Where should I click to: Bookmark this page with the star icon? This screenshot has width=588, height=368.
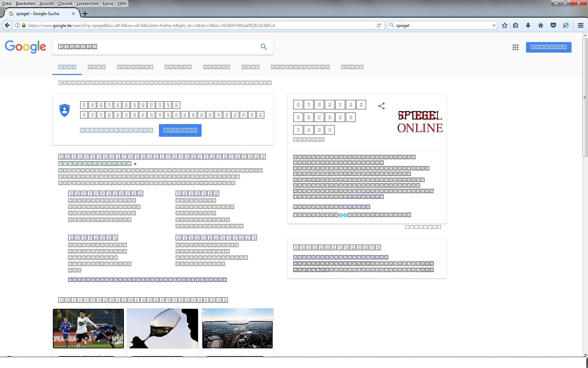(x=504, y=25)
